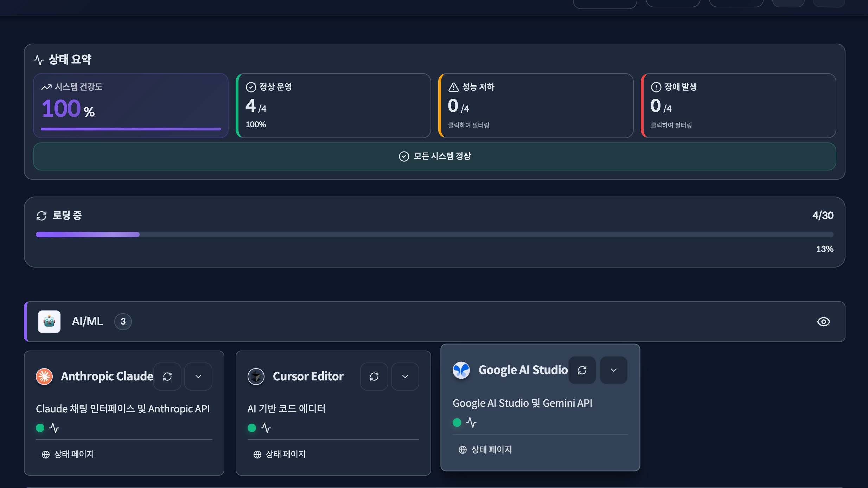Viewport: 868px width, 488px height.
Task: Click the loading progress bar
Action: click(434, 235)
